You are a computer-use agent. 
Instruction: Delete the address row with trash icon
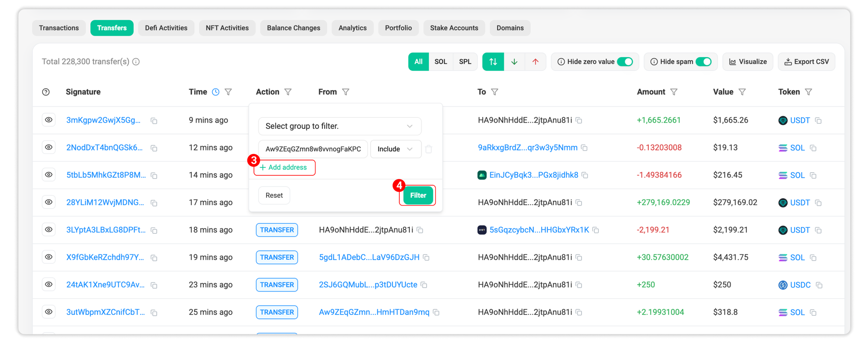point(429,149)
